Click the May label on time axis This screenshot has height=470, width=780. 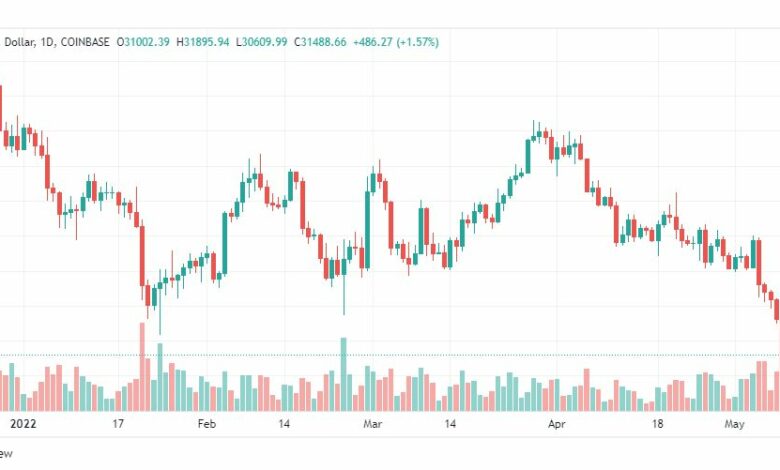click(x=734, y=424)
